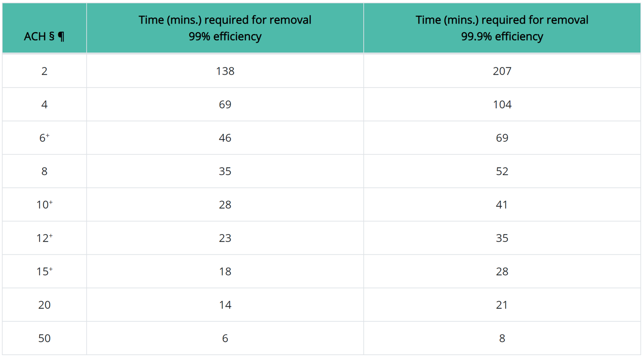The width and height of the screenshot is (644, 358).
Task: Select the 99% efficiency column header
Action: [225, 28]
